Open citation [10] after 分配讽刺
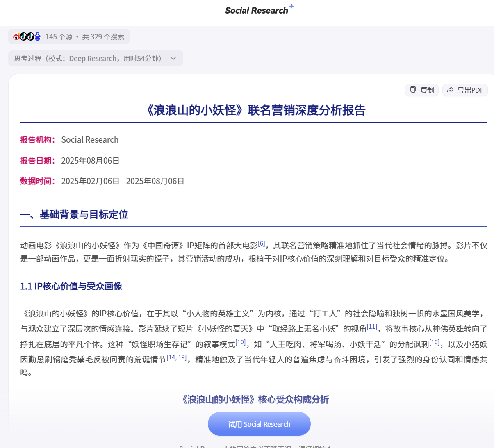494x448 pixels. tap(435, 342)
